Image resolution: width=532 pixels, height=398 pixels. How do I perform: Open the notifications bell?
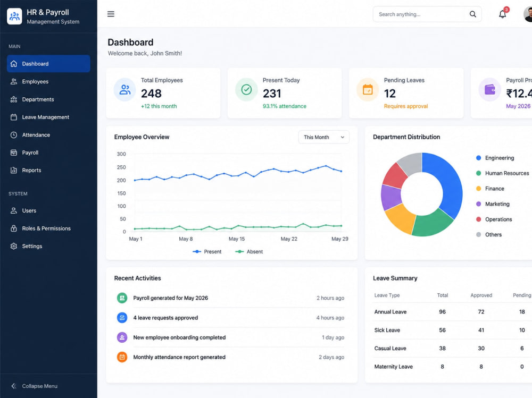pyautogui.click(x=503, y=14)
